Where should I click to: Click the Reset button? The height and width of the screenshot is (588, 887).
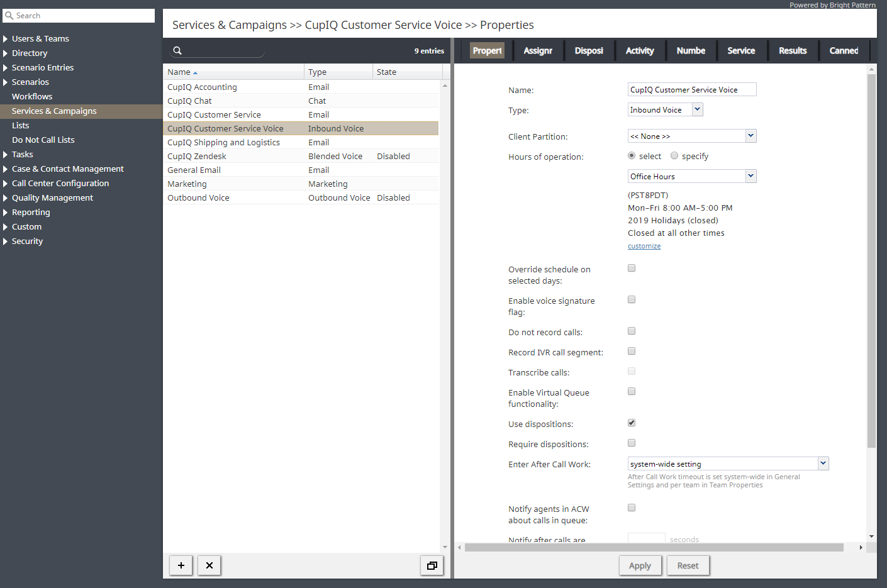pyautogui.click(x=688, y=565)
